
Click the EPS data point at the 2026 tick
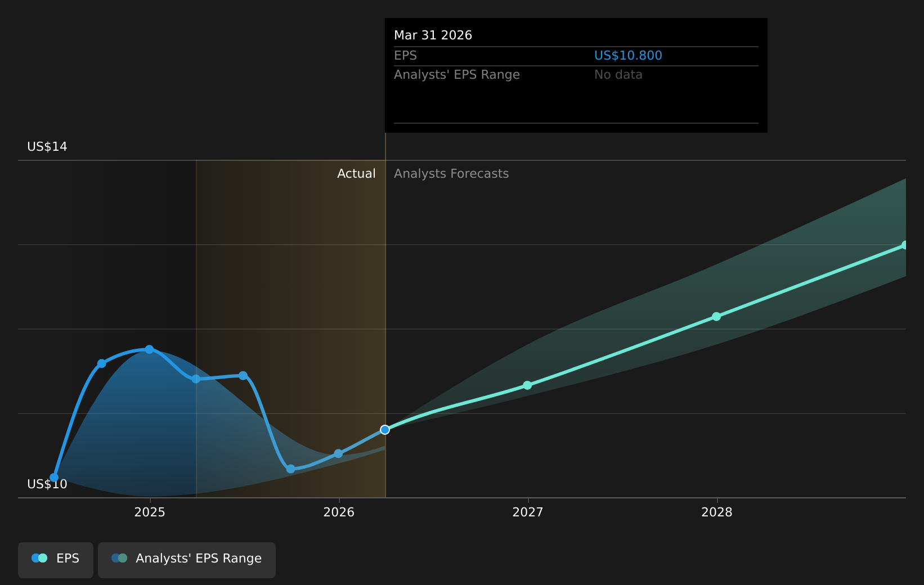[338, 453]
